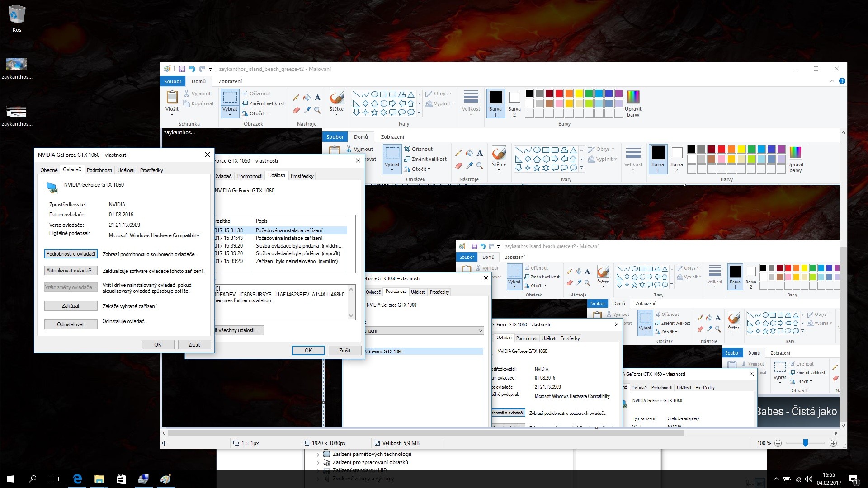
Task: Open Podrobnosti tab in NVIDIA properties dialog
Action: 99,170
